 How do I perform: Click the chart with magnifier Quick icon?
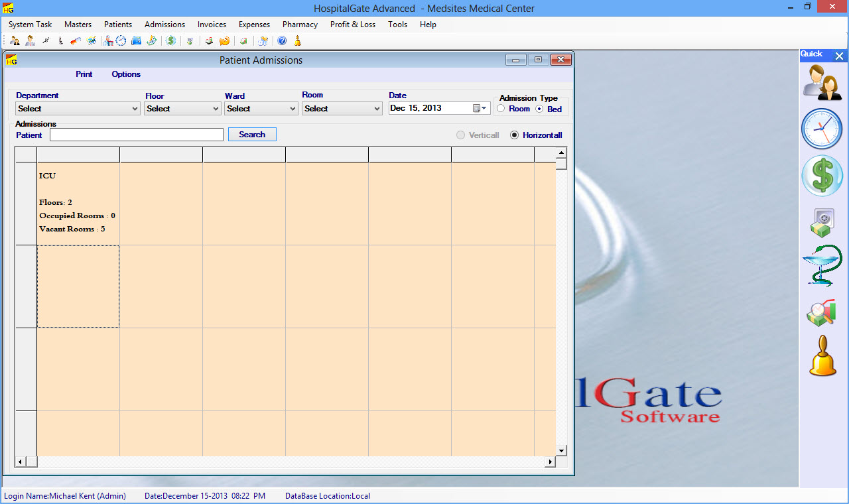822,312
